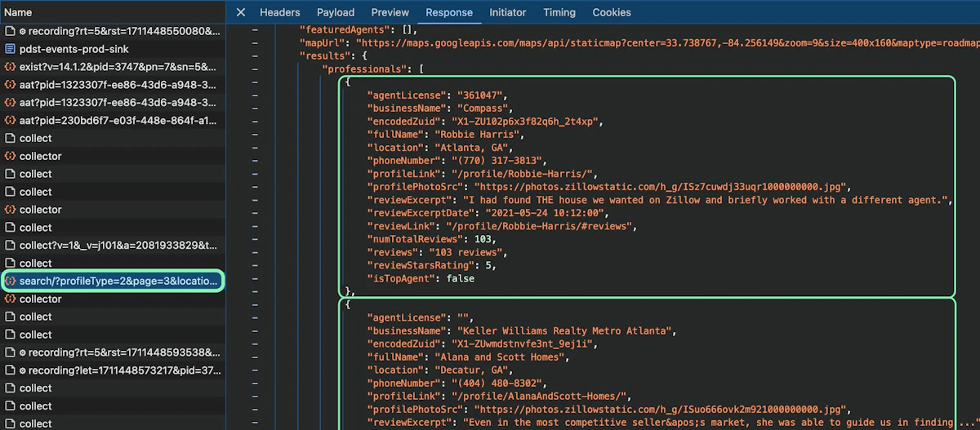Select the recording?rt=5&rst=1711448593538 request row

click(113, 352)
